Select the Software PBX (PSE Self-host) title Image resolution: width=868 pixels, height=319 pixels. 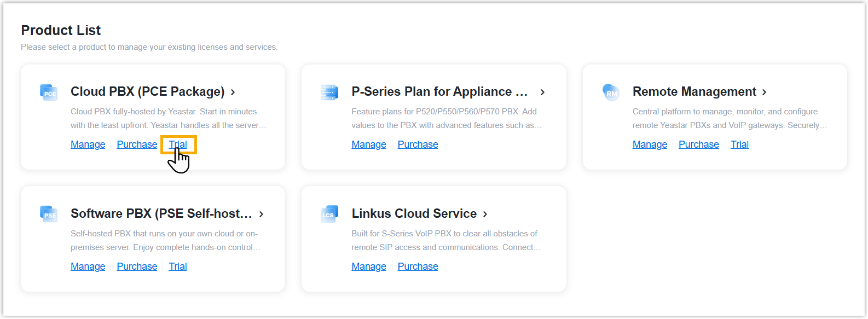[161, 213]
